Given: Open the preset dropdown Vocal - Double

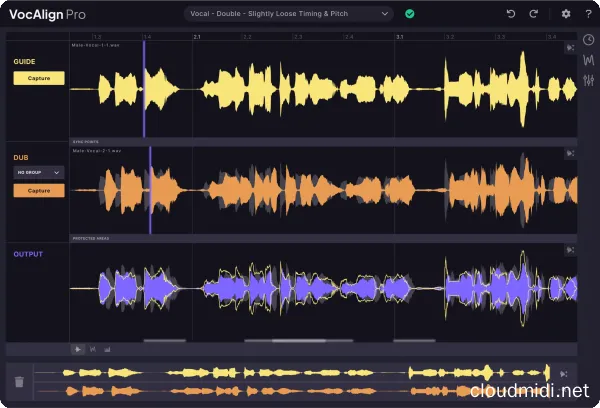Looking at the screenshot, I should (289, 14).
